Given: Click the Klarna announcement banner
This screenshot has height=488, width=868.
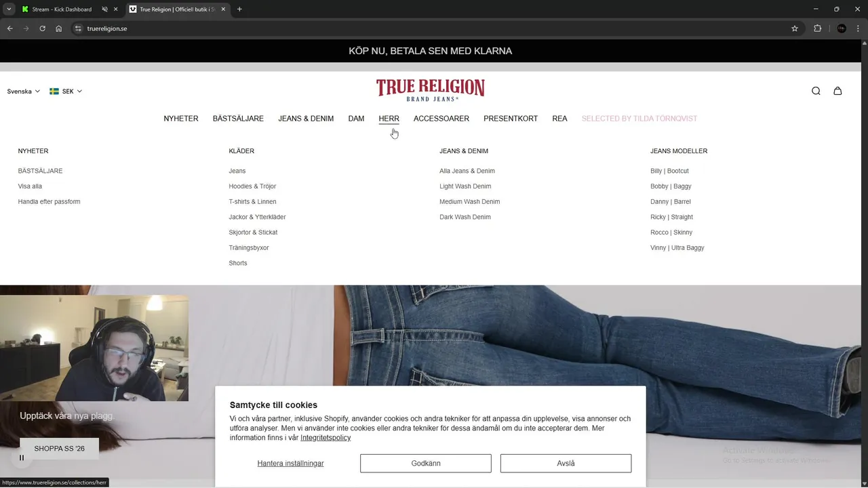Looking at the screenshot, I should click(431, 51).
